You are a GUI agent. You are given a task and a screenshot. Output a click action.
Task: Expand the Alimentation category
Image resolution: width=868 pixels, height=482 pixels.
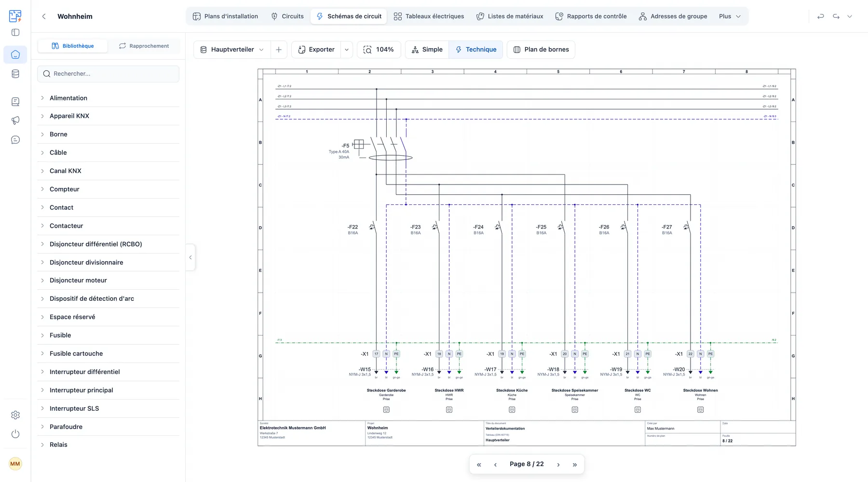coord(108,98)
